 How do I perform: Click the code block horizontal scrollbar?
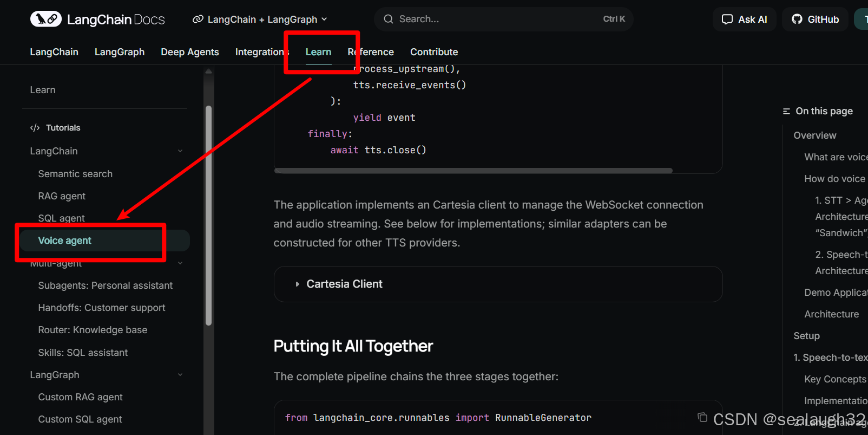coord(474,171)
